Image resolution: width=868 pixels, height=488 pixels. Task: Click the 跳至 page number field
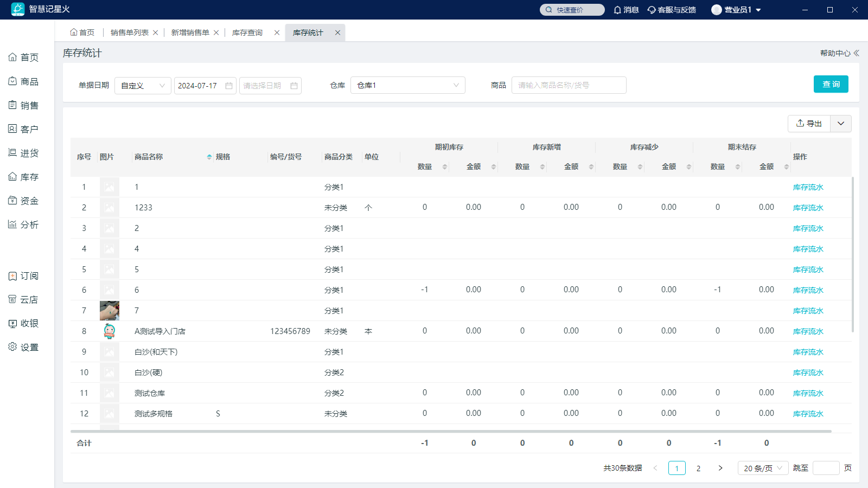pyautogui.click(x=826, y=468)
